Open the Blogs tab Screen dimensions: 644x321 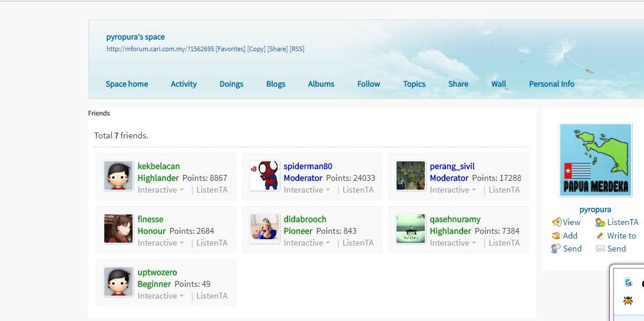(x=276, y=84)
